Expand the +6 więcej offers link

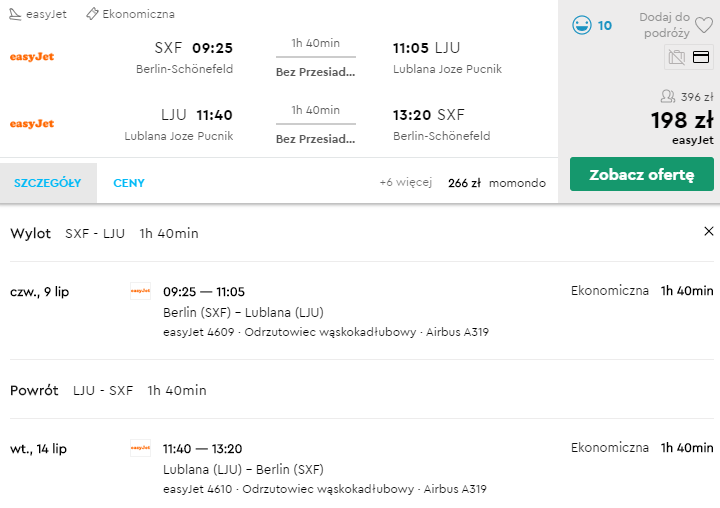click(x=406, y=182)
